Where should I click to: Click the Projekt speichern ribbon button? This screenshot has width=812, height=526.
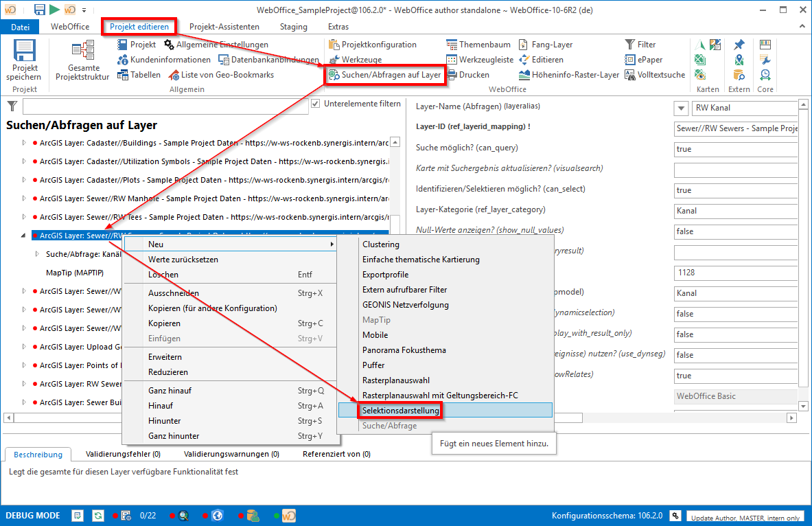click(25, 60)
